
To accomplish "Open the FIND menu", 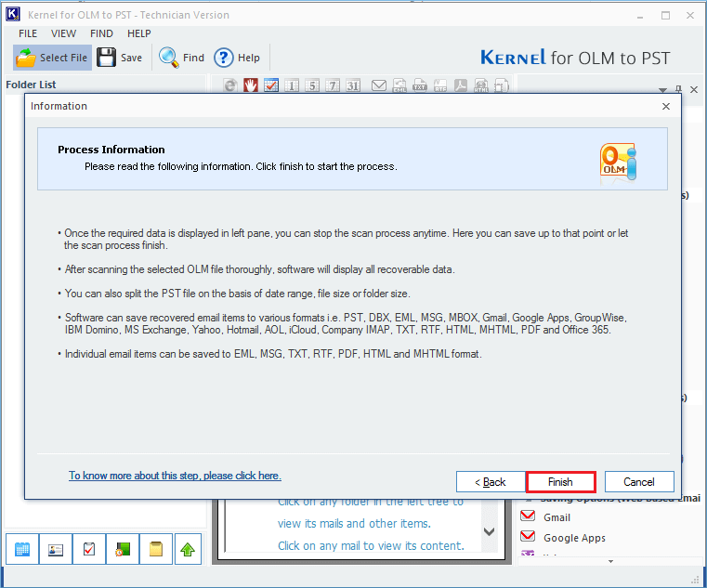I will point(101,33).
